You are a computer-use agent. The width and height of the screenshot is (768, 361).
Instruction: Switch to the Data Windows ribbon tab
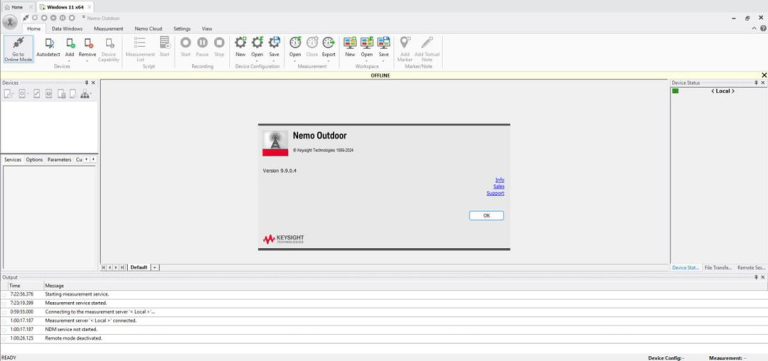coord(67,29)
